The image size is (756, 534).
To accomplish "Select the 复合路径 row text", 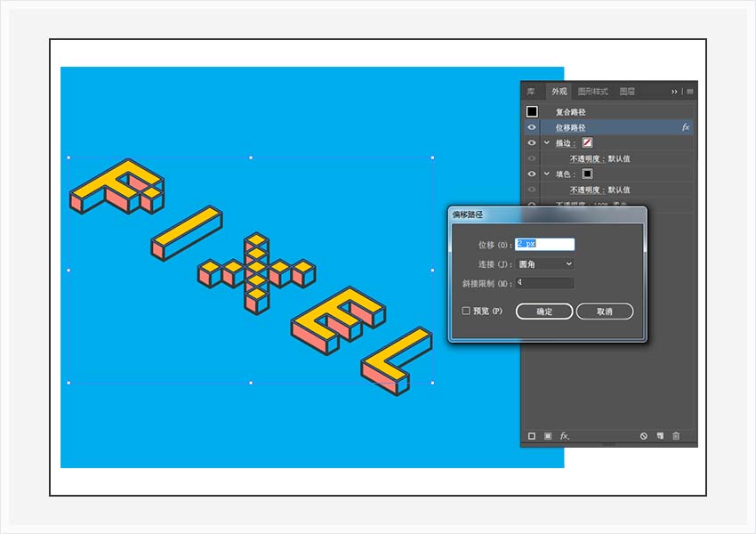I will click(x=570, y=112).
